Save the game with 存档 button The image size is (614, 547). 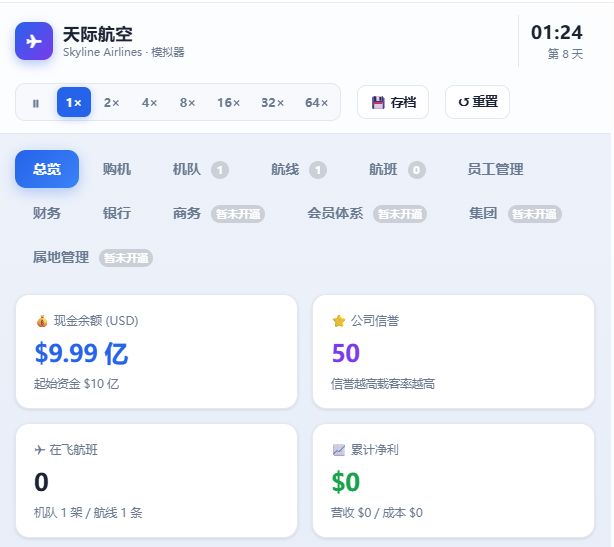pos(393,102)
